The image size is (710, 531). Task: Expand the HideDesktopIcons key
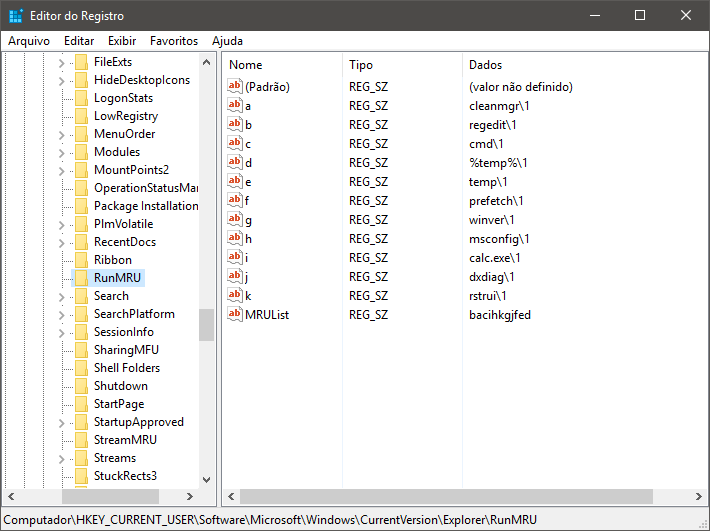coord(62,81)
